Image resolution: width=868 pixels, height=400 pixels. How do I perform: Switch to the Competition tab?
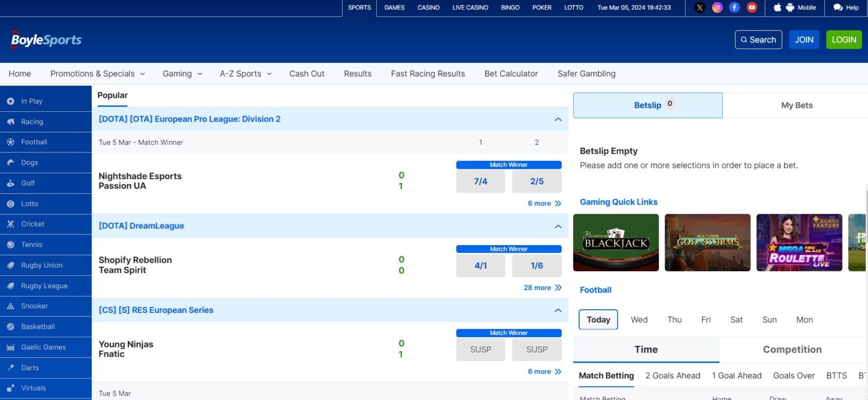pyautogui.click(x=792, y=349)
